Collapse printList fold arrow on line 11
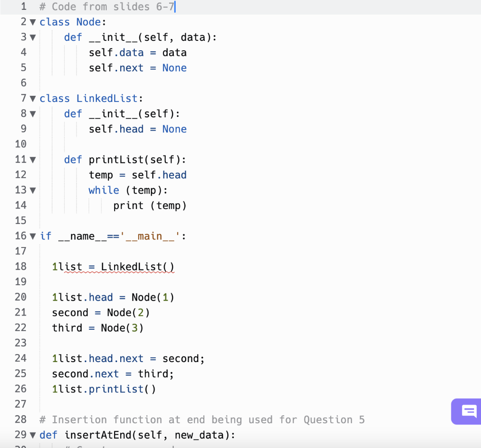 click(33, 160)
